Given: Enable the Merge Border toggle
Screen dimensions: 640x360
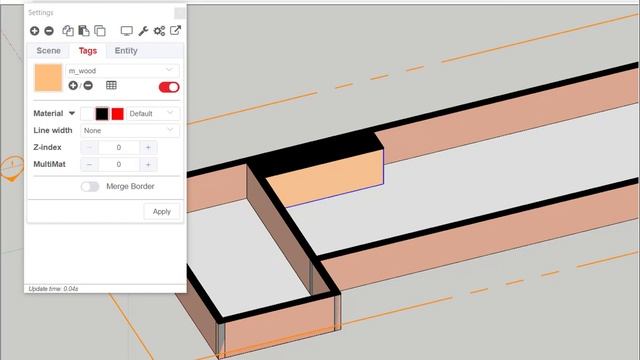Looking at the screenshot, I should pos(90,187).
